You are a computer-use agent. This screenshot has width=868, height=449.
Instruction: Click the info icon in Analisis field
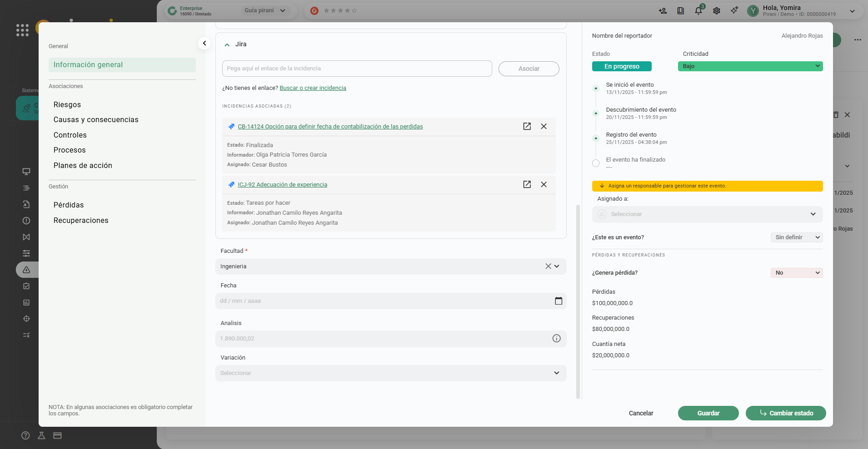click(556, 338)
